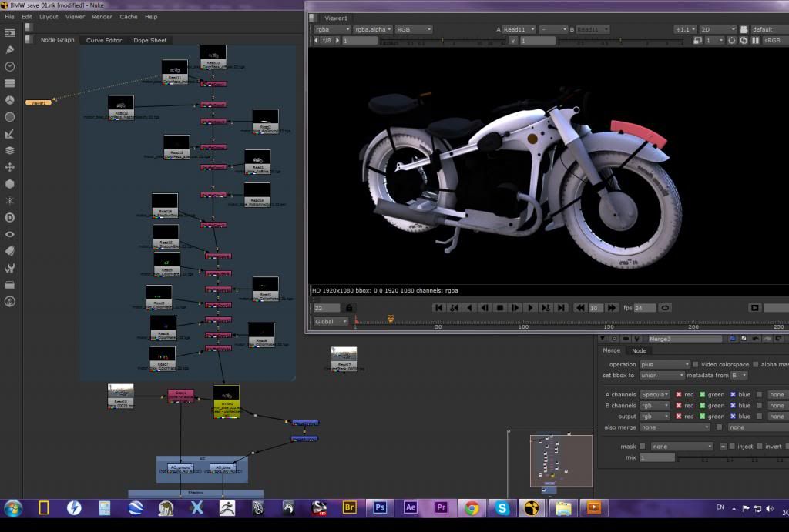Open the also merge none dropdown
The width and height of the screenshot is (789, 532).
point(675,427)
